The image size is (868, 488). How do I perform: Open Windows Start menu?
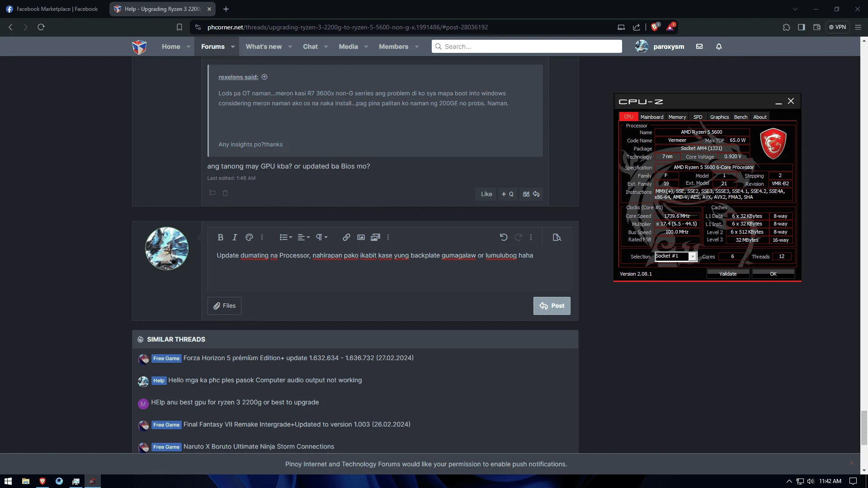coord(8,481)
